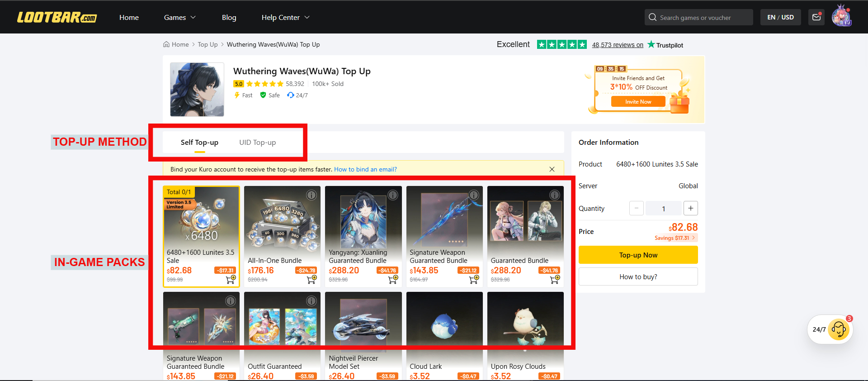
Task: Show info for top Signature Weapon bundle
Action: pyautogui.click(x=474, y=195)
